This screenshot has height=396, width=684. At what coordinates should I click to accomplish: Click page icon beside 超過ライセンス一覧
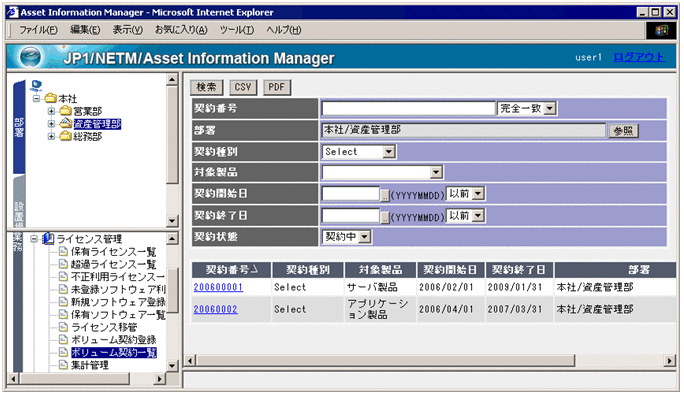pos(63,264)
